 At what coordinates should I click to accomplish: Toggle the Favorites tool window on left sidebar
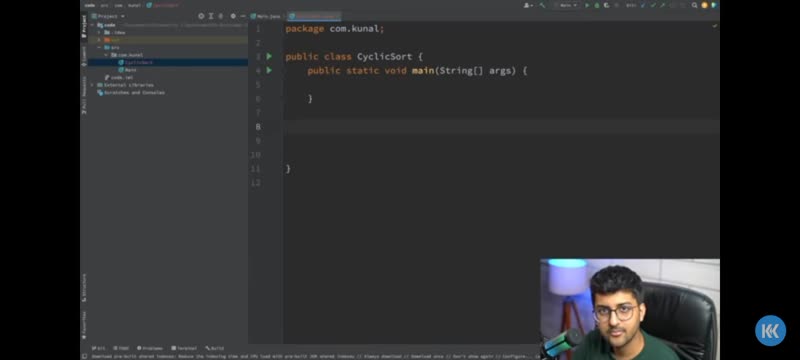84,325
